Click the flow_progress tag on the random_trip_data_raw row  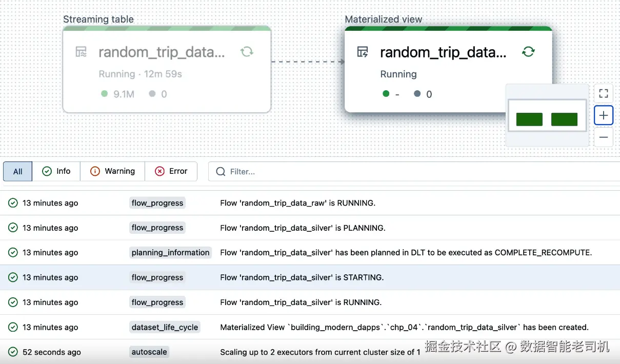[157, 203]
